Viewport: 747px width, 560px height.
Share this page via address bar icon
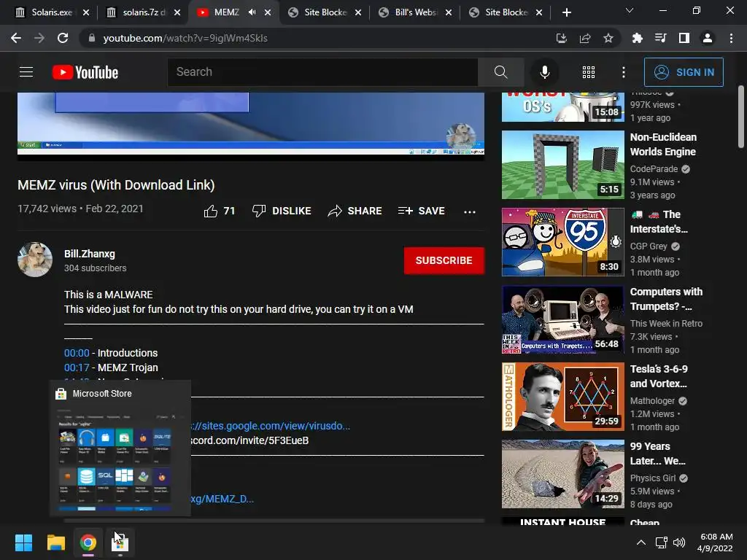[x=585, y=38]
